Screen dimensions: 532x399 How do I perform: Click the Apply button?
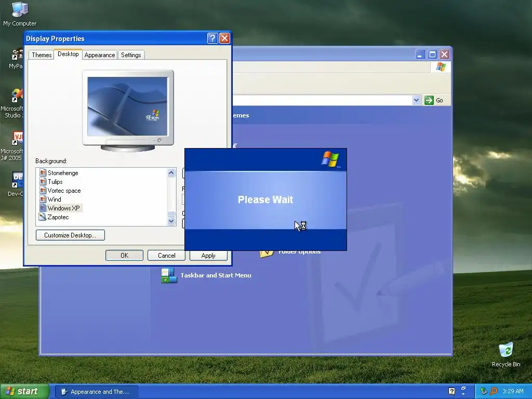(208, 256)
